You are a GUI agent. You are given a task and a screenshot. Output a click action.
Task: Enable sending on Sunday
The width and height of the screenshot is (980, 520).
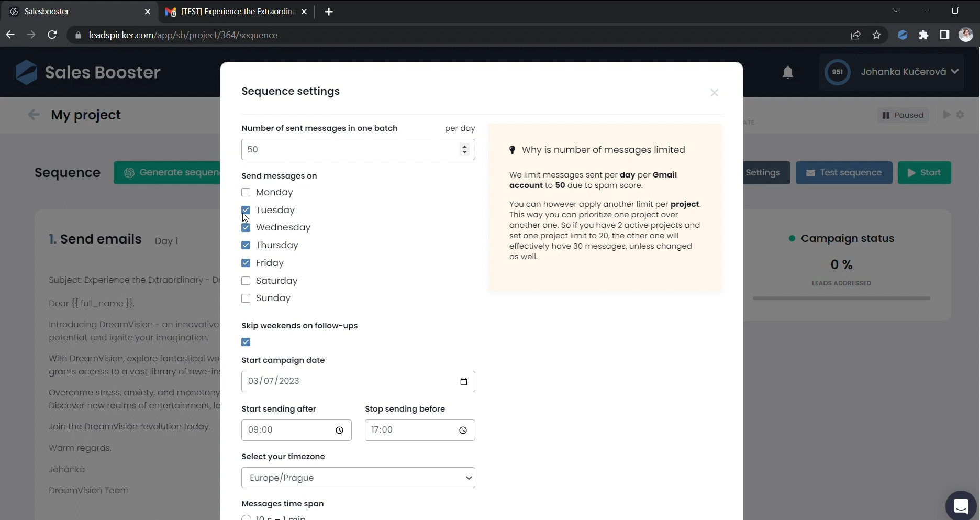tap(246, 298)
